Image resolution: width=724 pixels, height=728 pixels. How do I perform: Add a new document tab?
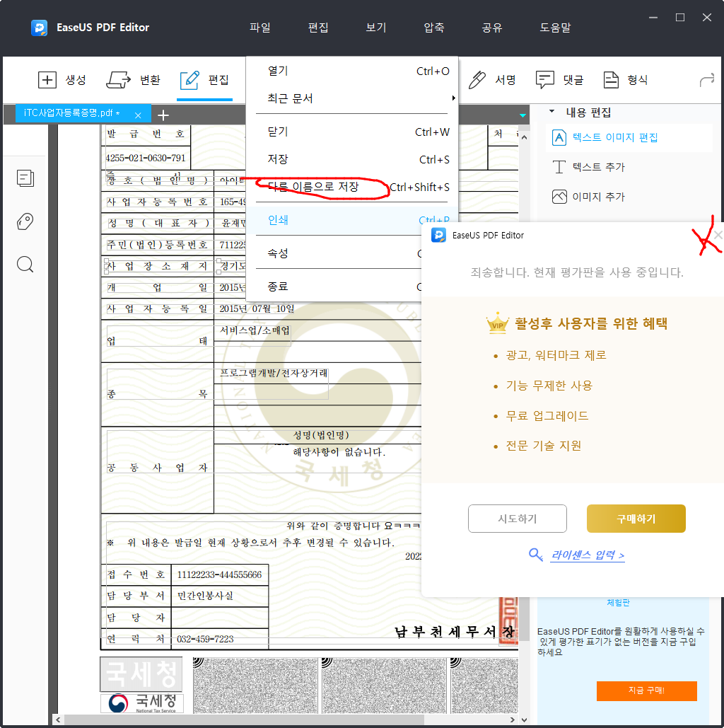(163, 115)
